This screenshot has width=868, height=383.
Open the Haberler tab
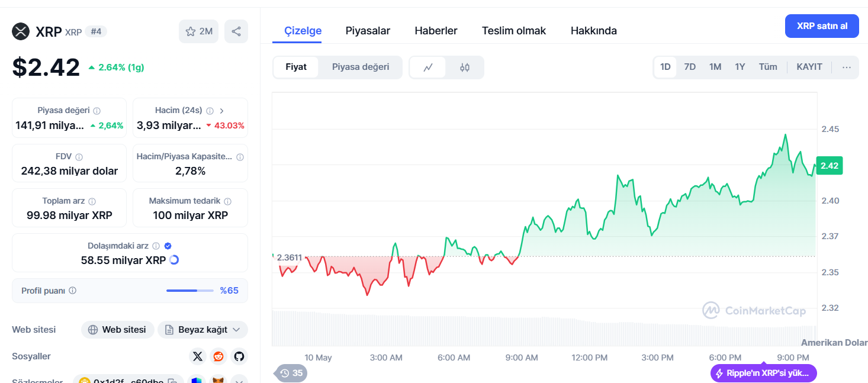click(436, 31)
